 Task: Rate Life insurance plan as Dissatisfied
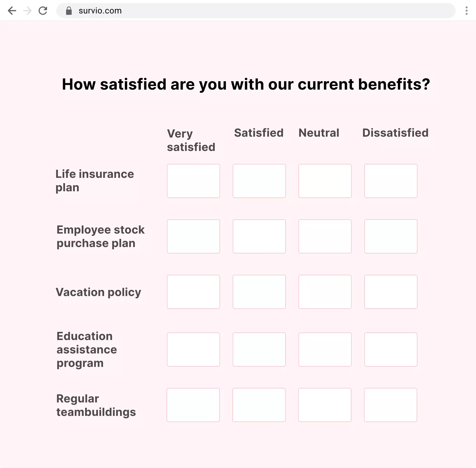click(391, 181)
